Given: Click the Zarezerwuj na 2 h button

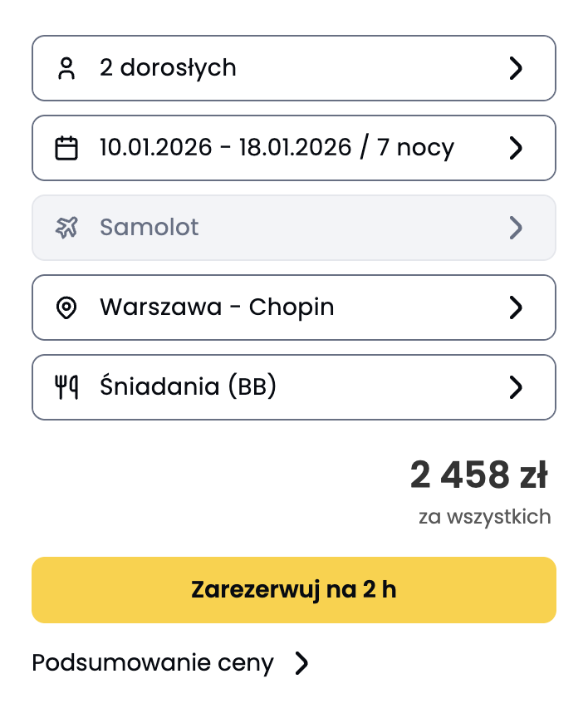Looking at the screenshot, I should point(293,589).
